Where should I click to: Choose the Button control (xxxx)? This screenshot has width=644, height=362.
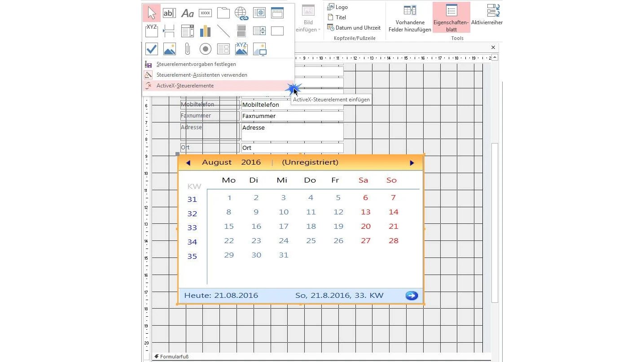tap(205, 13)
